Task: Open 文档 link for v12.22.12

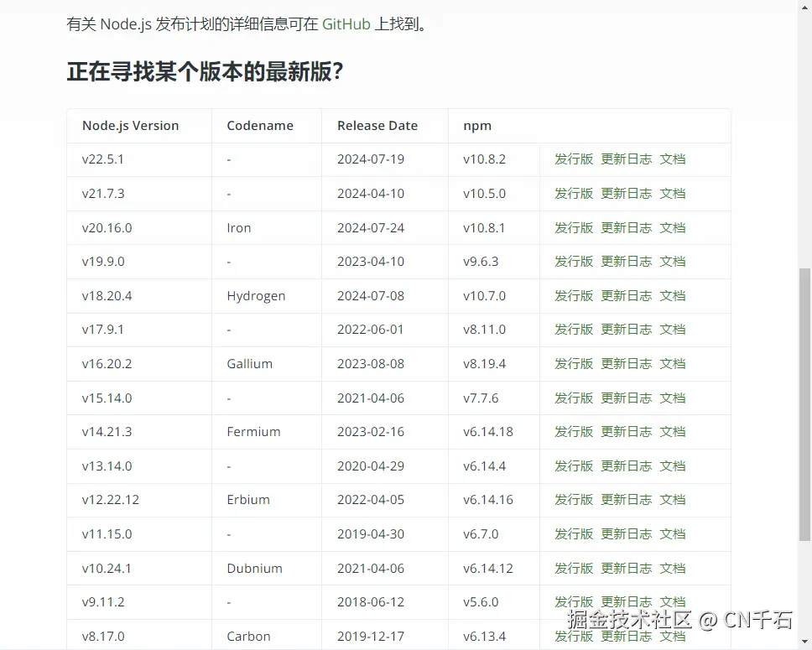Action: coord(672,499)
